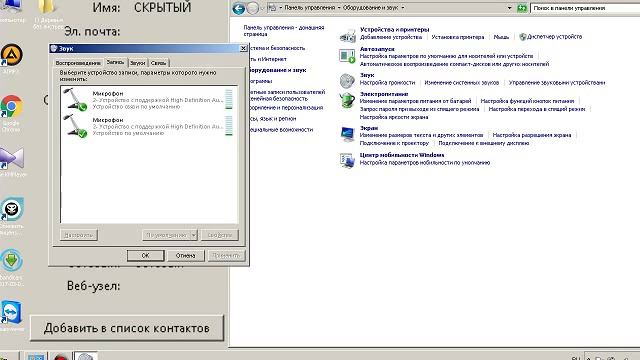Click Отмена in the Sound dialog

[x=186, y=256]
